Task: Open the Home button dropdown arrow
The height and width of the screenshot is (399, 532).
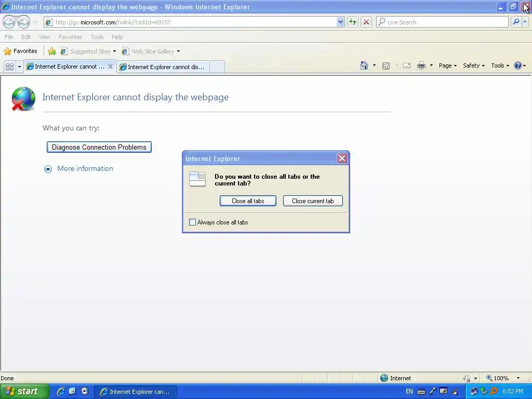Action: coord(374,65)
